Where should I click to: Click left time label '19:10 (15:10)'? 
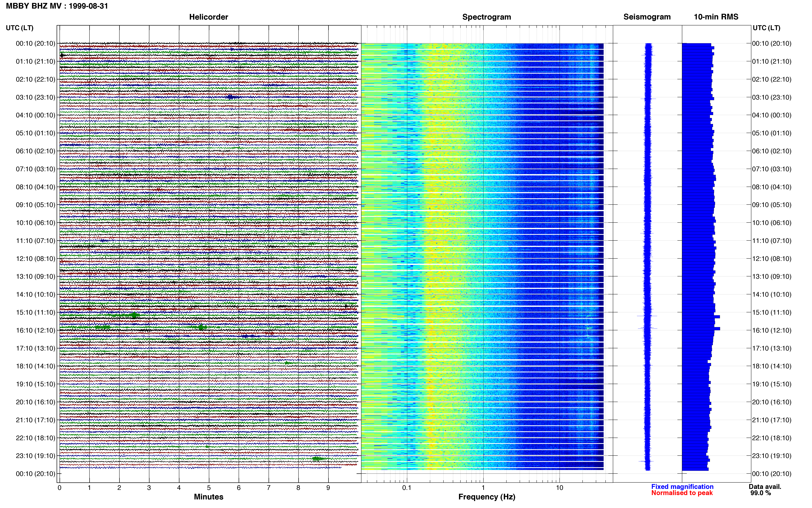(36, 384)
